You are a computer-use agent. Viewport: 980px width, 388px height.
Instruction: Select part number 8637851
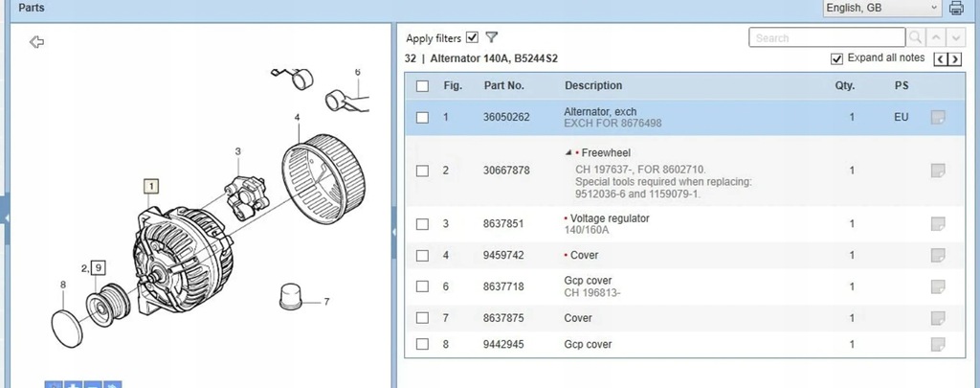click(503, 223)
